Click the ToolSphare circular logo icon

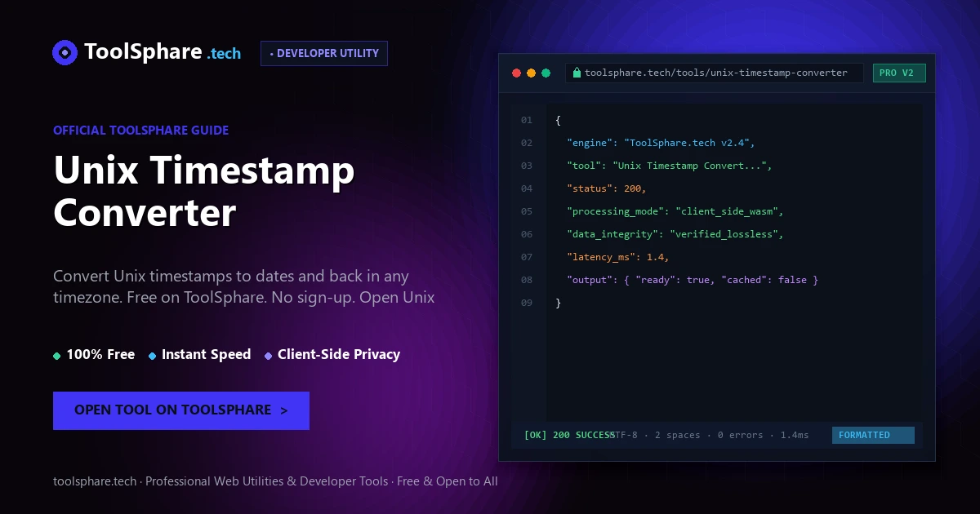point(65,53)
